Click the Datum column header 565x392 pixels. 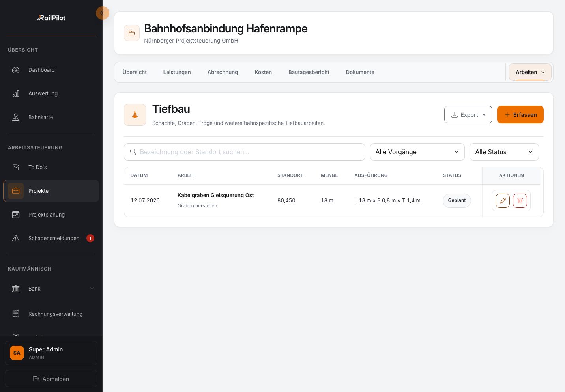pos(139,175)
